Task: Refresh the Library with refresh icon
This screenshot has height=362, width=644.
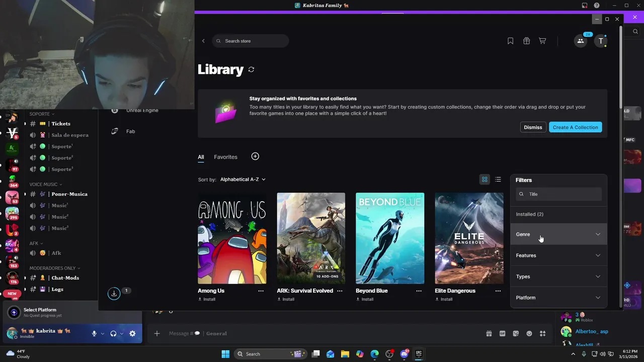Action: coord(251,69)
